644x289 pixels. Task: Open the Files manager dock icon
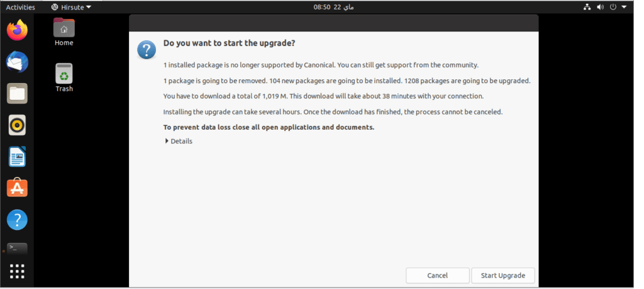point(17,93)
